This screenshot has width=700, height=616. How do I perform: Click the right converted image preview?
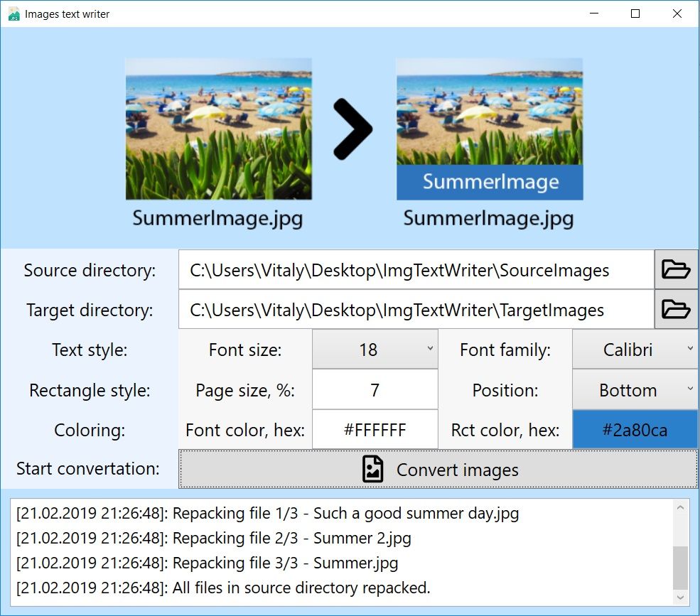click(489, 129)
